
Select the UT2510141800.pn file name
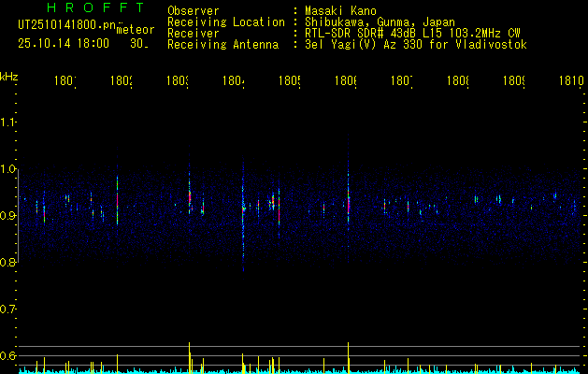point(67,25)
